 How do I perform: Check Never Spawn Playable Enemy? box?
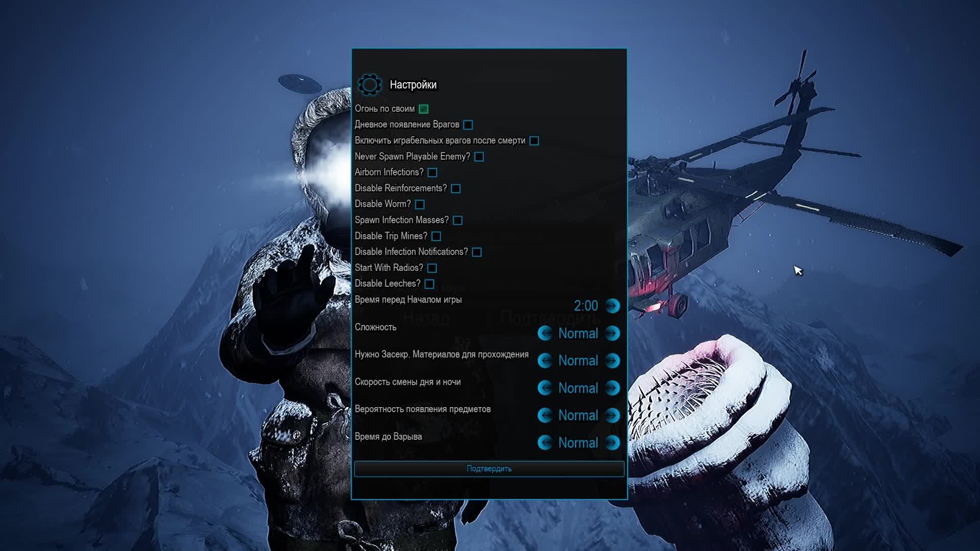click(x=479, y=157)
